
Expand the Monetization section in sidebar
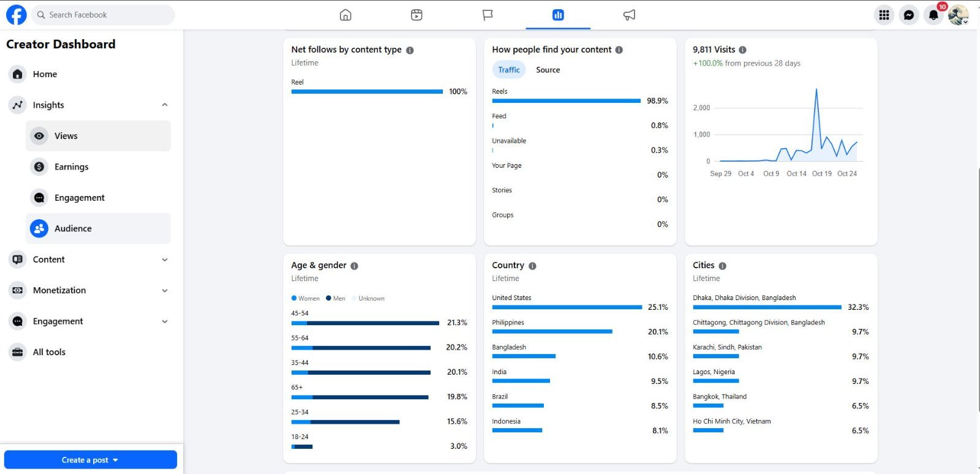165,290
